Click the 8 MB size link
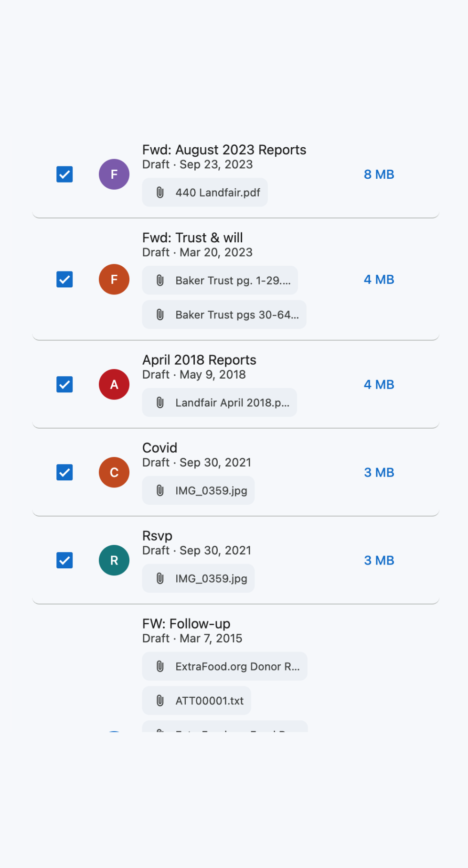Screen dimensions: 468x868 click(379, 174)
